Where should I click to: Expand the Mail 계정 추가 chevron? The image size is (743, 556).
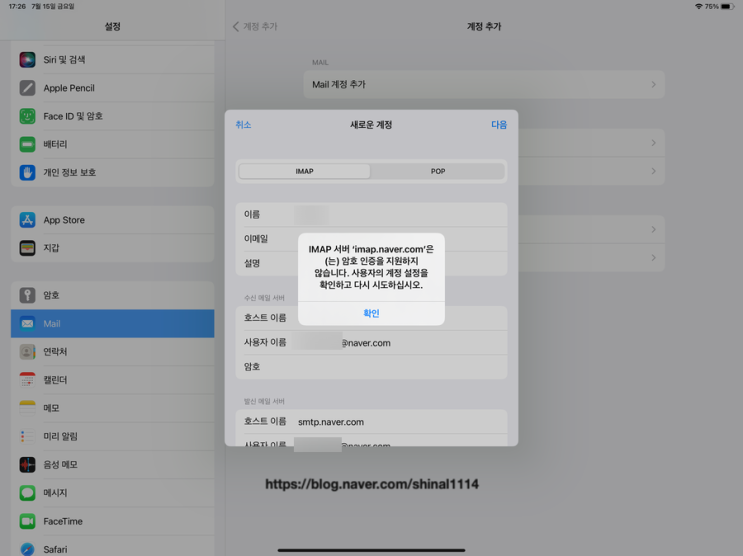pos(653,84)
